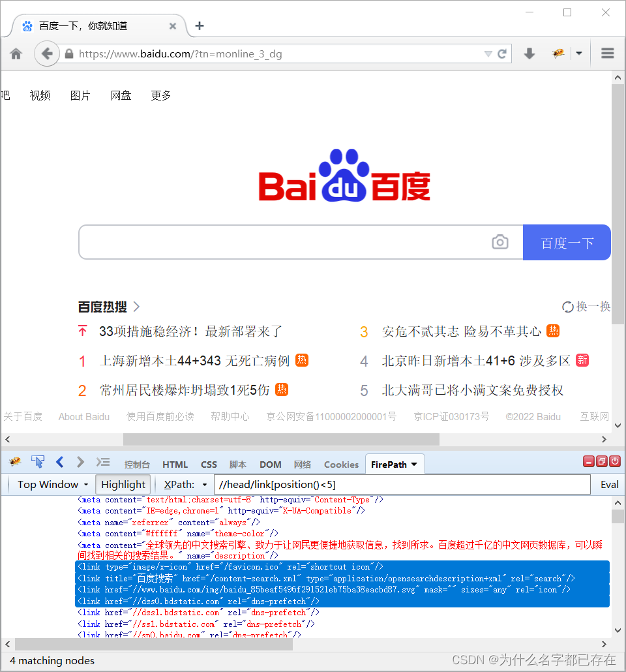Activate the inspect element cursor icon

pyautogui.click(x=37, y=461)
